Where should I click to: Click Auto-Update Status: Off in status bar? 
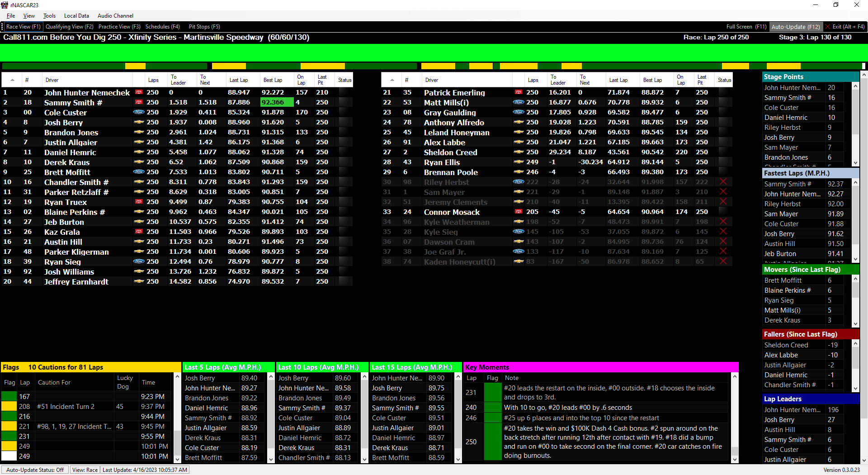click(35, 470)
